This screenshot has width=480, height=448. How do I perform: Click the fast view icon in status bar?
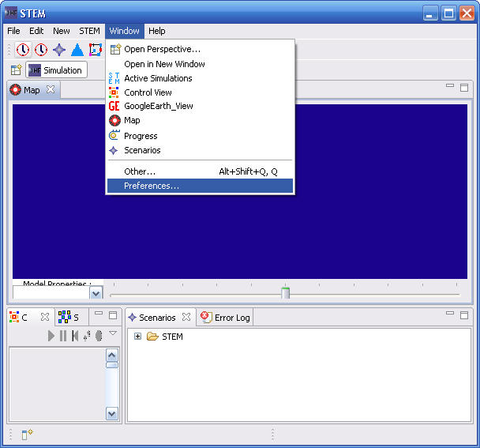point(26,434)
